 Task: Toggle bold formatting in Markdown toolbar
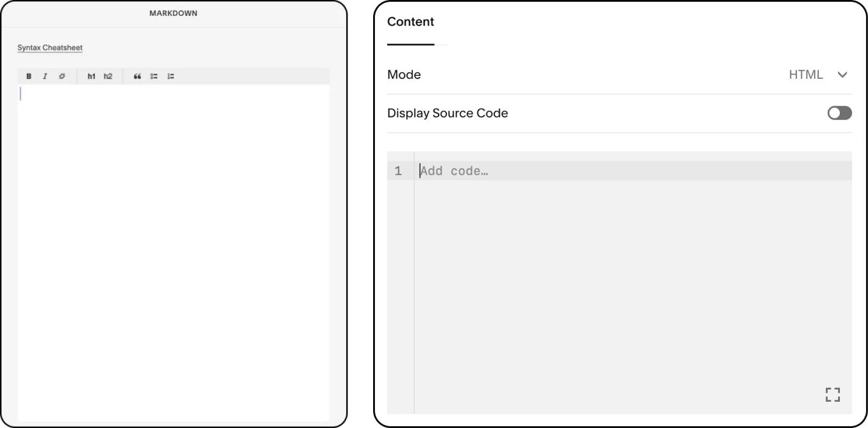pos(29,76)
